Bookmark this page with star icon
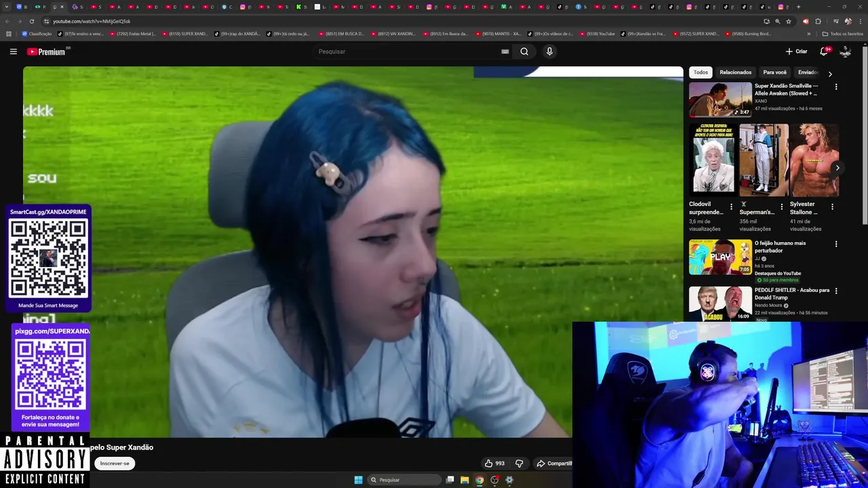This screenshot has height=488, width=868. (x=789, y=21)
